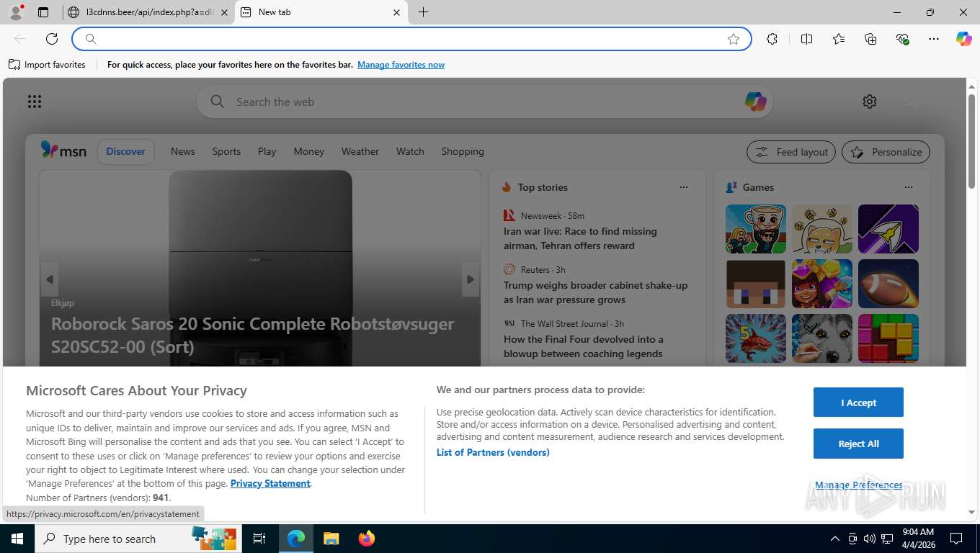Reload the page with the refresh icon
Image resolution: width=980 pixels, height=553 pixels.
coord(52,39)
